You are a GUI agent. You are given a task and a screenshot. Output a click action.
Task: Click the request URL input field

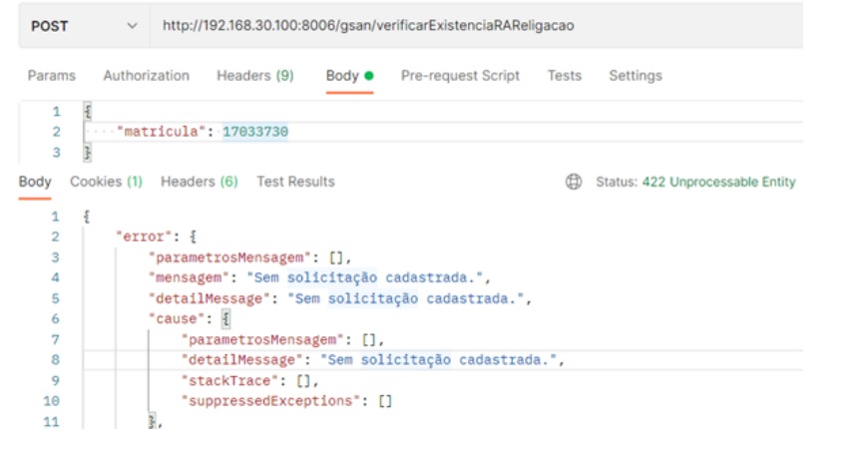(x=469, y=26)
